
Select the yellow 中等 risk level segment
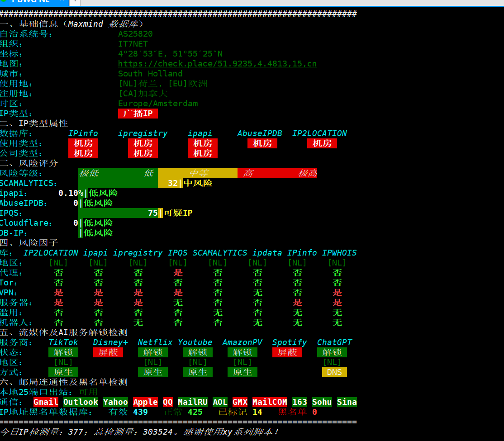[198, 173]
